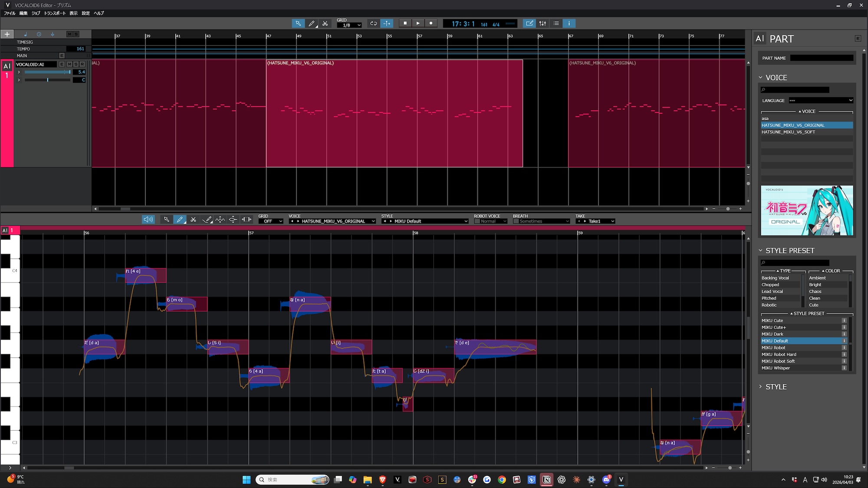868x488 pixels.
Task: Select the arrow pointer tool in piano roll
Action: click(166, 219)
